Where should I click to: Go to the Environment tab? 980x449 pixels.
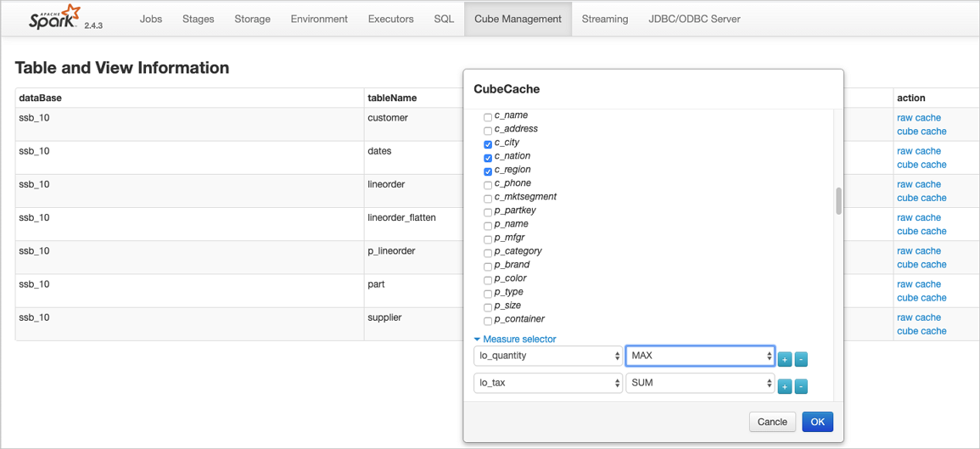(319, 19)
